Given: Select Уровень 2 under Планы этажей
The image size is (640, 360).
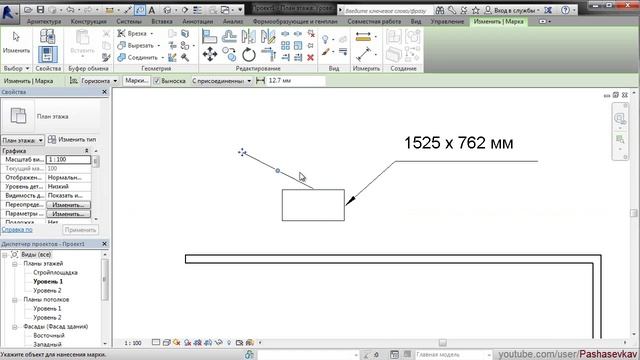Looking at the screenshot, I should [x=47, y=291].
